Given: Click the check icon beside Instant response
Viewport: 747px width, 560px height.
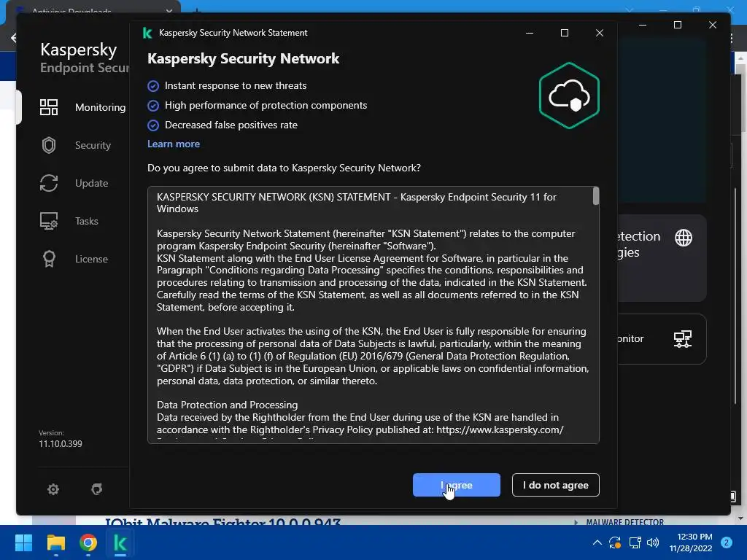Looking at the screenshot, I should [153, 86].
